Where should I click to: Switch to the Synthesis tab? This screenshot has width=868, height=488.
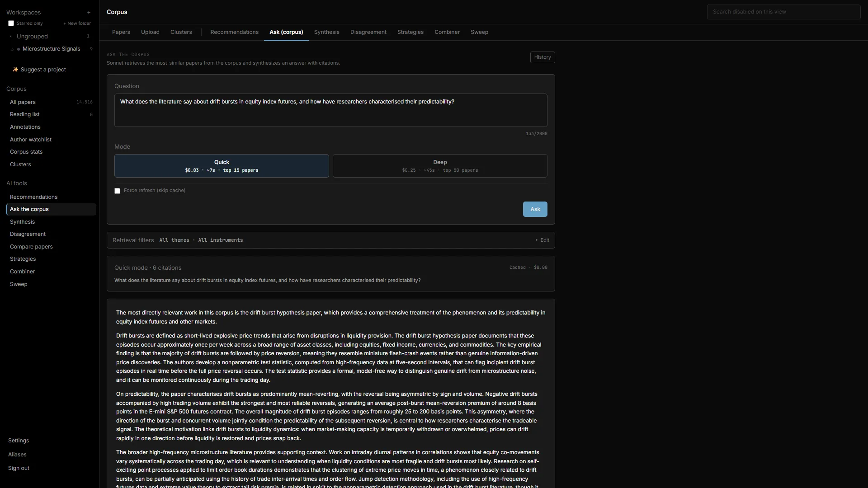327,32
